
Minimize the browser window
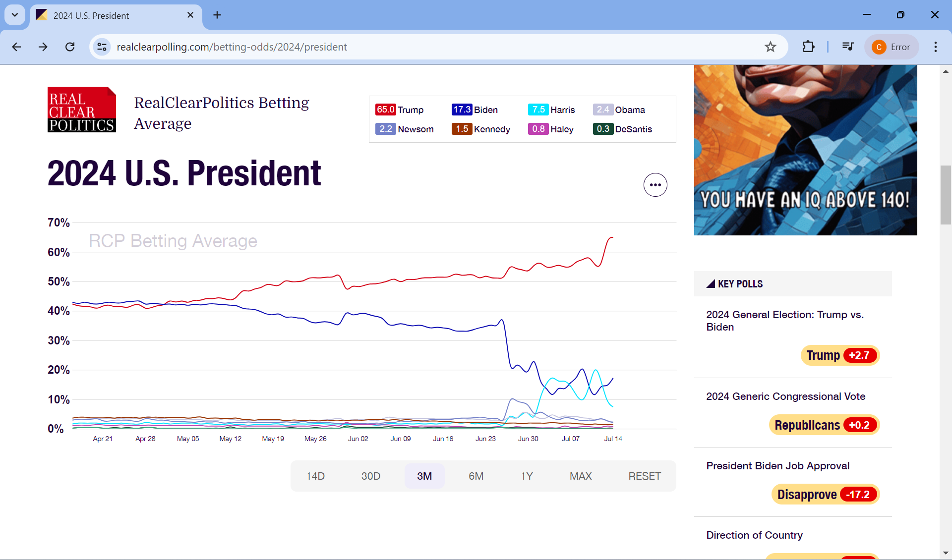(x=867, y=15)
